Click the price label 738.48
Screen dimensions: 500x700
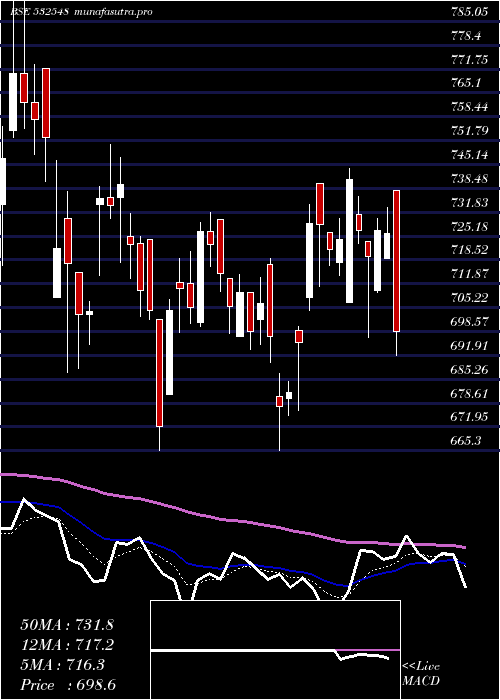point(468,179)
